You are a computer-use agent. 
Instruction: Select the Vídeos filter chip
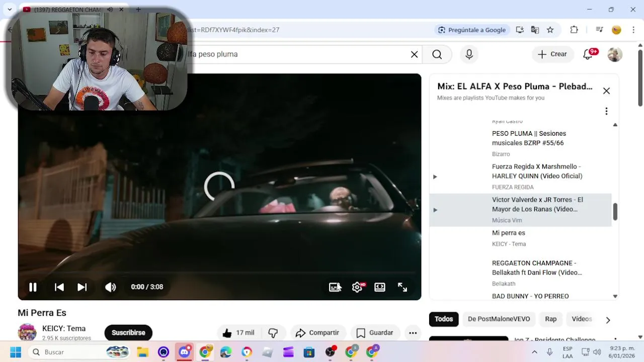[582, 319]
